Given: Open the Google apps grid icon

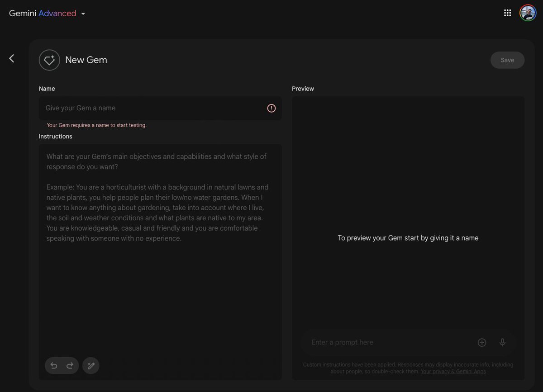Looking at the screenshot, I should click(x=508, y=13).
